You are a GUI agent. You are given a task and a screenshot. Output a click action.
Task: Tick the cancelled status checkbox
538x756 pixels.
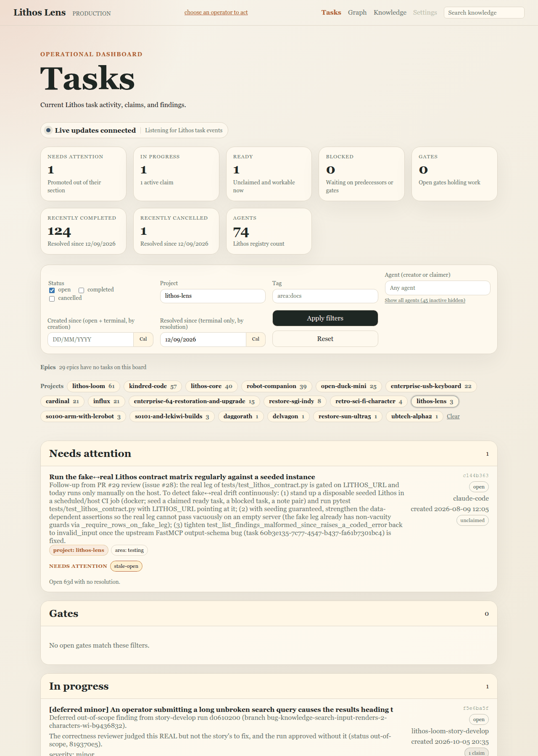52,299
